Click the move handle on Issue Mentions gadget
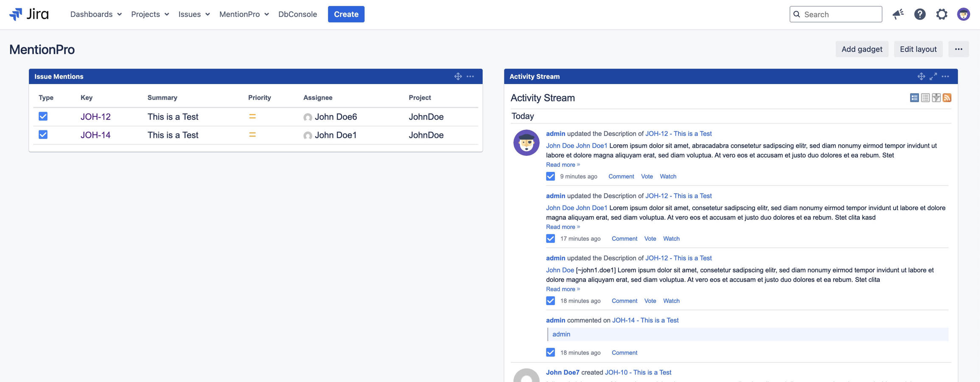The height and width of the screenshot is (382, 980). tap(458, 76)
